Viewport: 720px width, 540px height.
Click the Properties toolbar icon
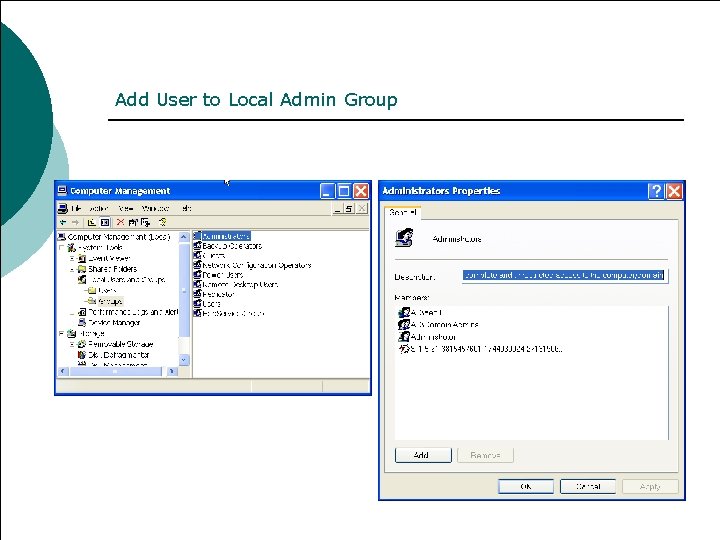(x=133, y=223)
